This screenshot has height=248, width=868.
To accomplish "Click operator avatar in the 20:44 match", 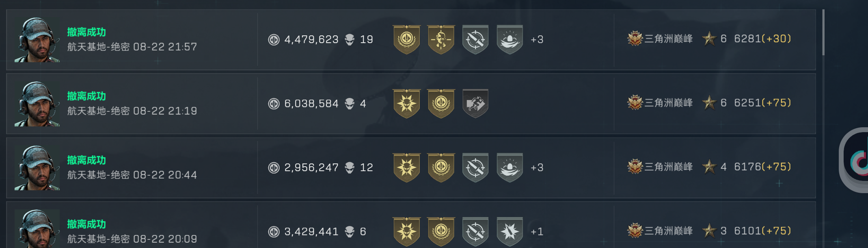I will pos(37,168).
